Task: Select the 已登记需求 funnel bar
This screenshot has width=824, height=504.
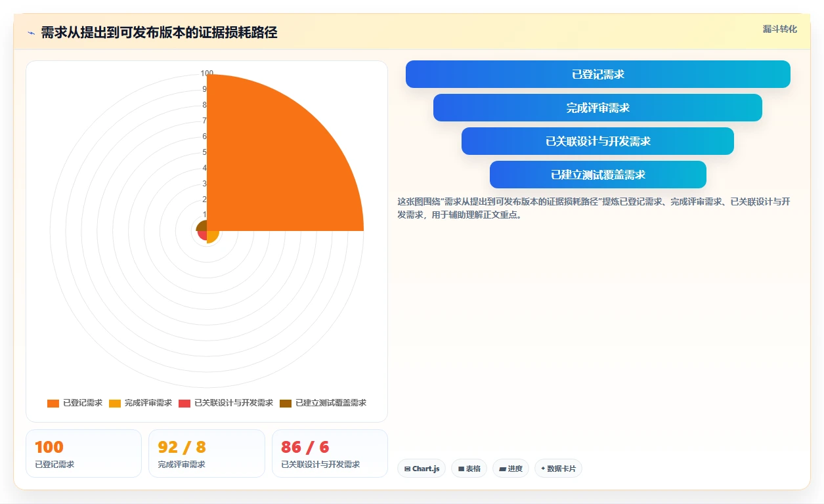Action: pos(598,74)
